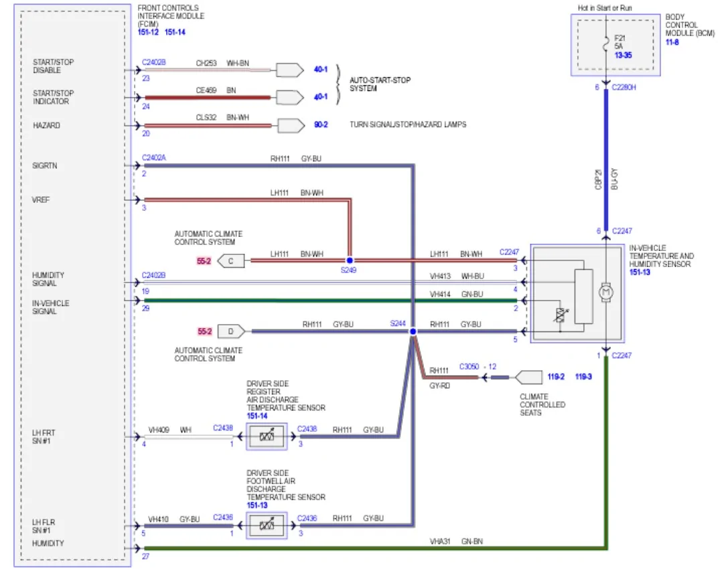This screenshot has height=569, width=728.
Task: Open the 55-2 link next to connector D
Action: click(205, 331)
